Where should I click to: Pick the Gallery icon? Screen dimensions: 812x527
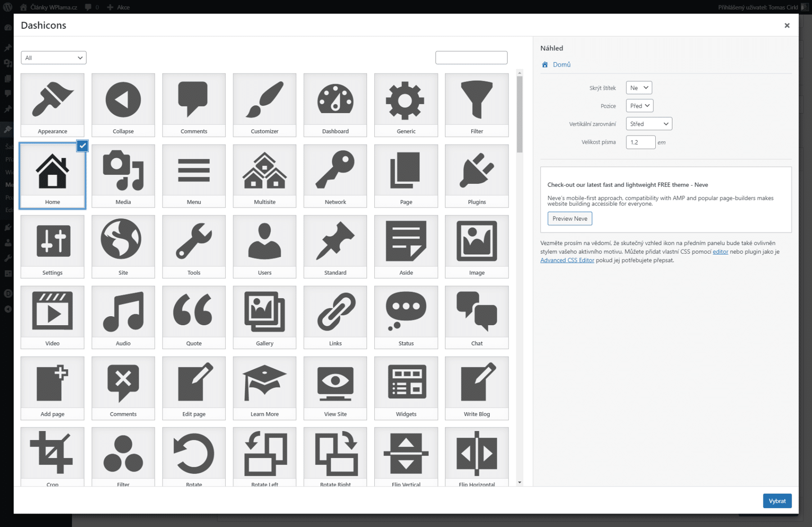point(264,317)
